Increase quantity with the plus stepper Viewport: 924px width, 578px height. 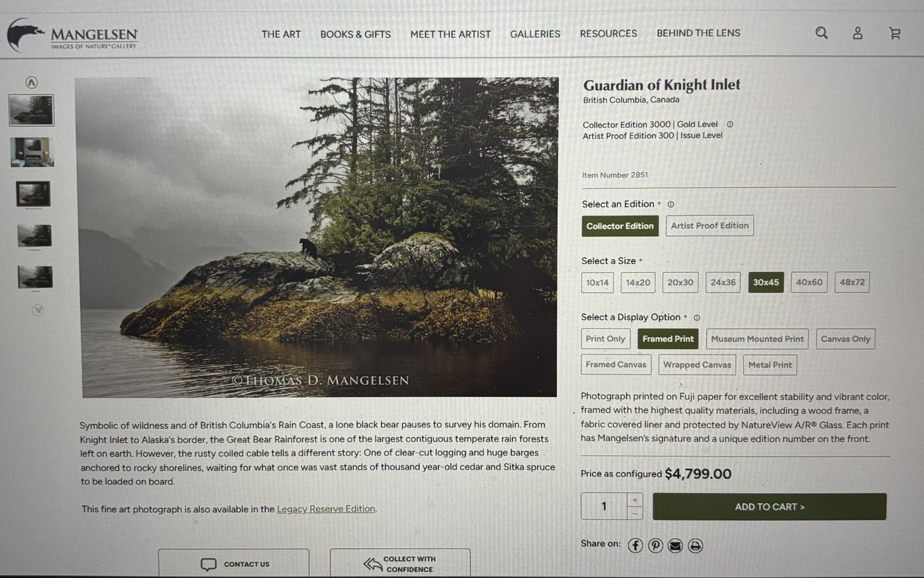point(635,500)
